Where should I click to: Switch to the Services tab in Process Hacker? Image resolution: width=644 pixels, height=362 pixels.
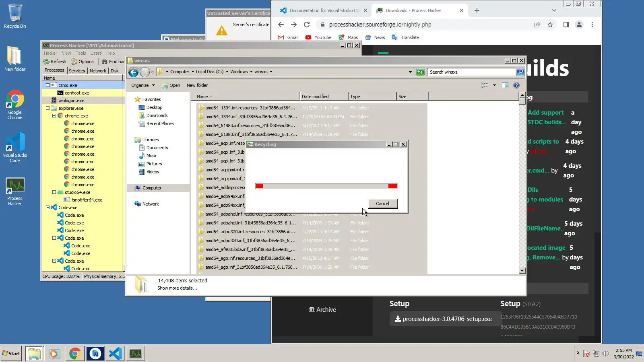point(77,71)
